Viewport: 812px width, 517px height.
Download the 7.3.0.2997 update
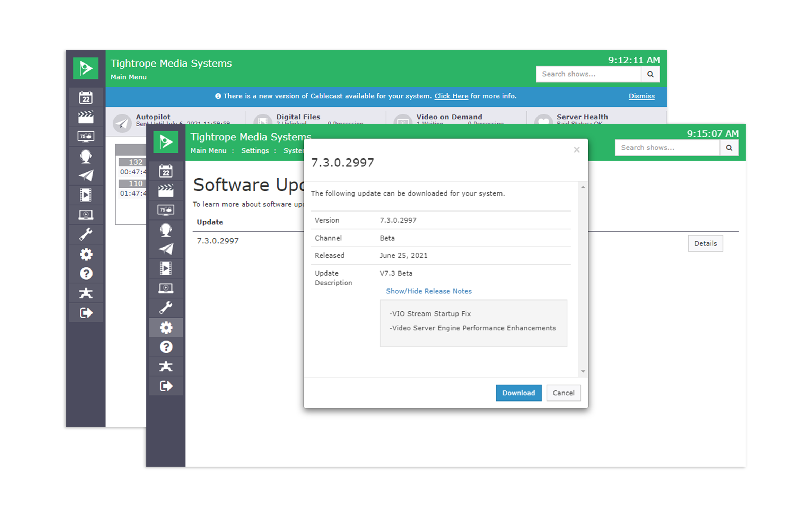click(518, 393)
